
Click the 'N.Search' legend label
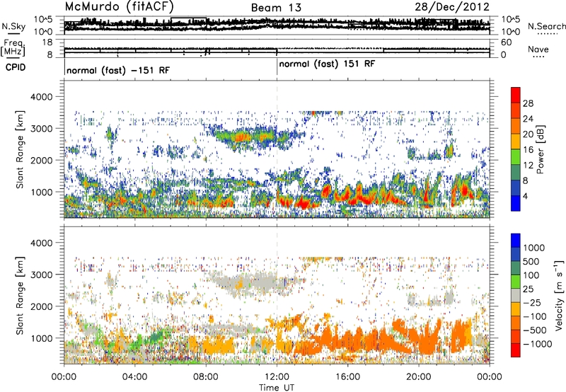(x=546, y=26)
